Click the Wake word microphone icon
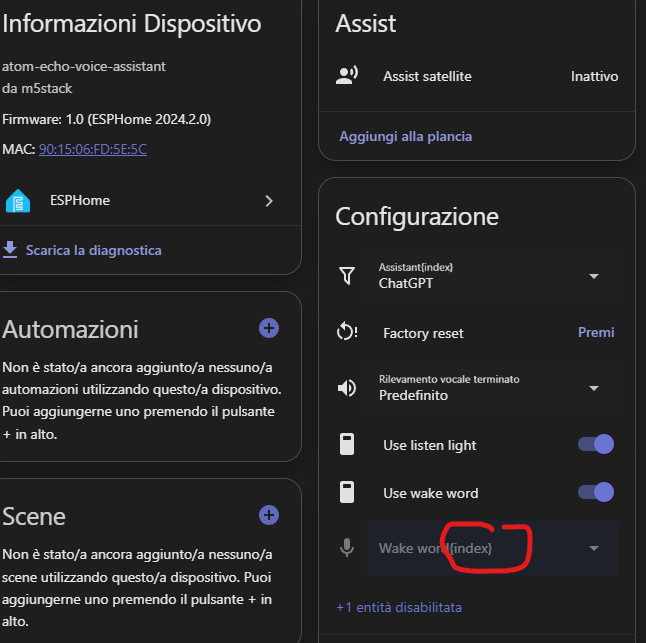This screenshot has width=646, height=643. click(x=347, y=548)
